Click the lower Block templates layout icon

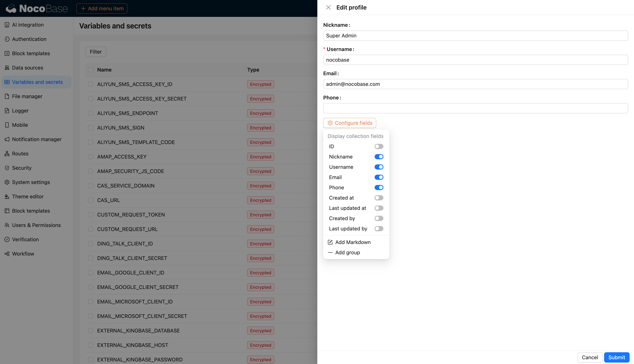coord(7,211)
